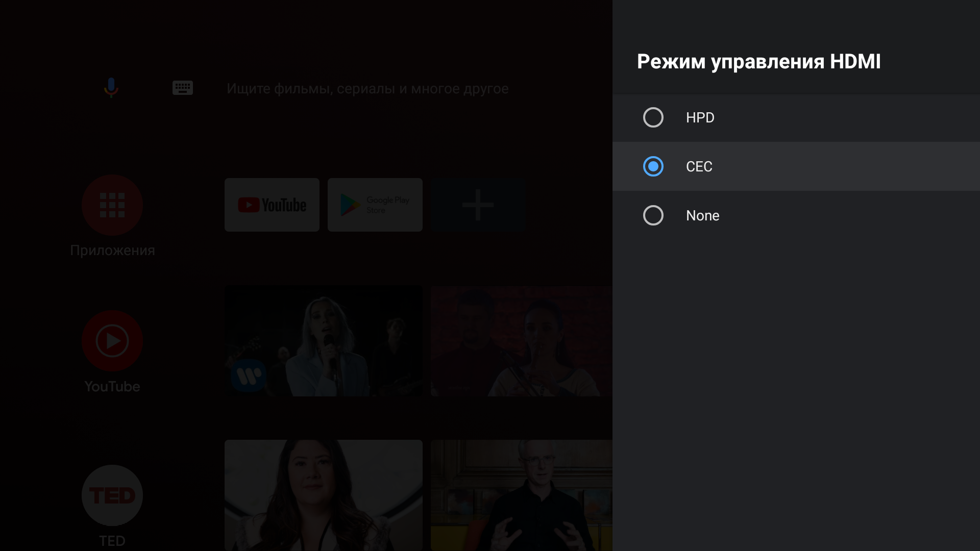
Task: Select the YouTube app icon
Action: 272,204
